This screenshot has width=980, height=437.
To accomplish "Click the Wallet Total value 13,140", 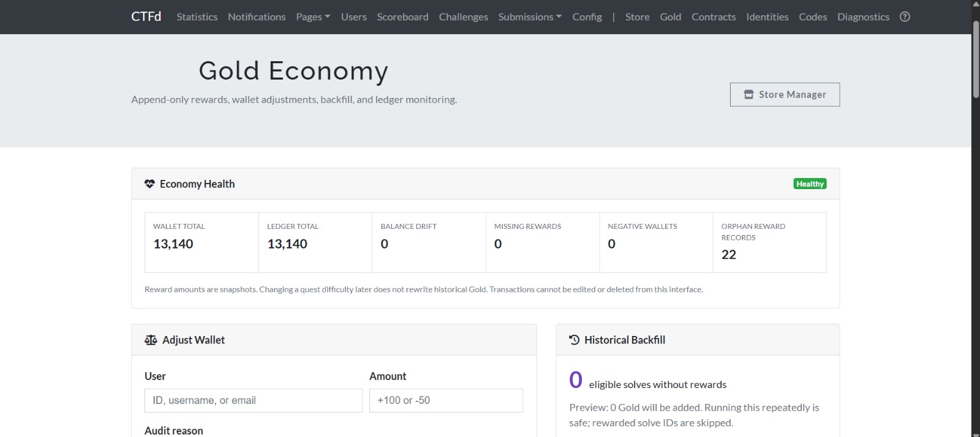I will 173,244.
